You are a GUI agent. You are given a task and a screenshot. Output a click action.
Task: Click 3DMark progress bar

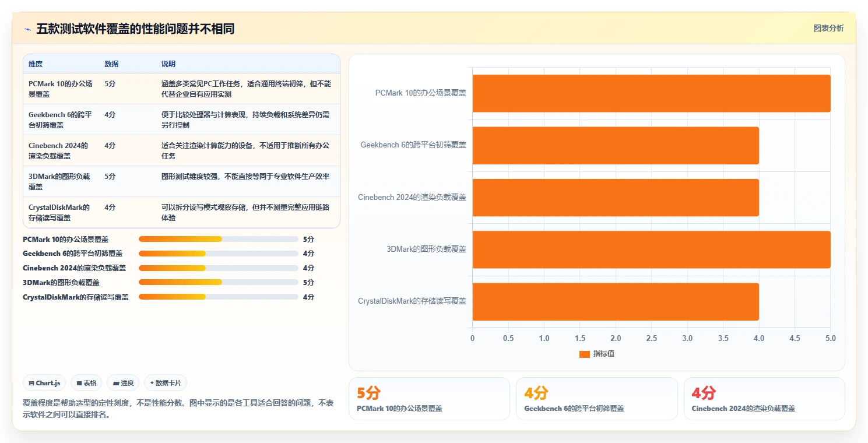[219, 282]
